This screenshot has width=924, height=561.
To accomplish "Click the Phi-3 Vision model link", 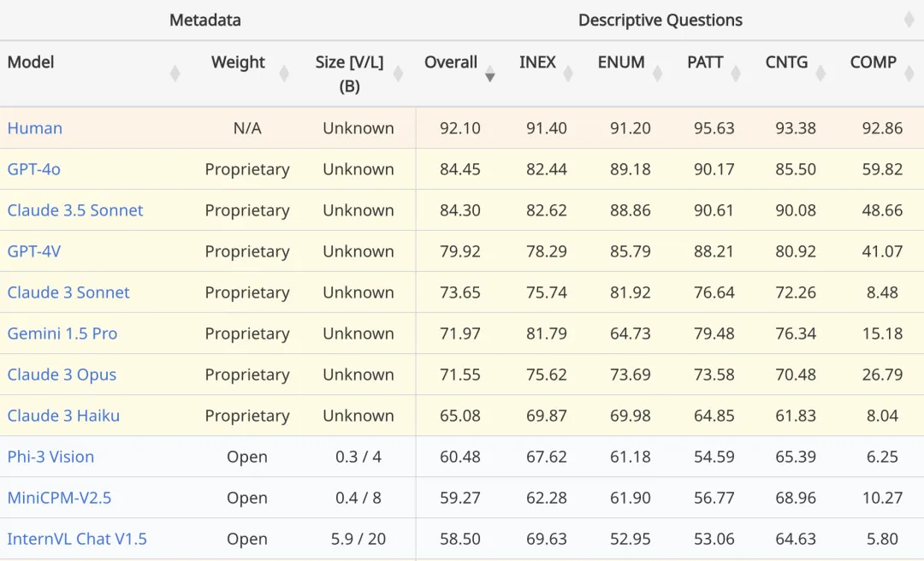I will 50,457.
